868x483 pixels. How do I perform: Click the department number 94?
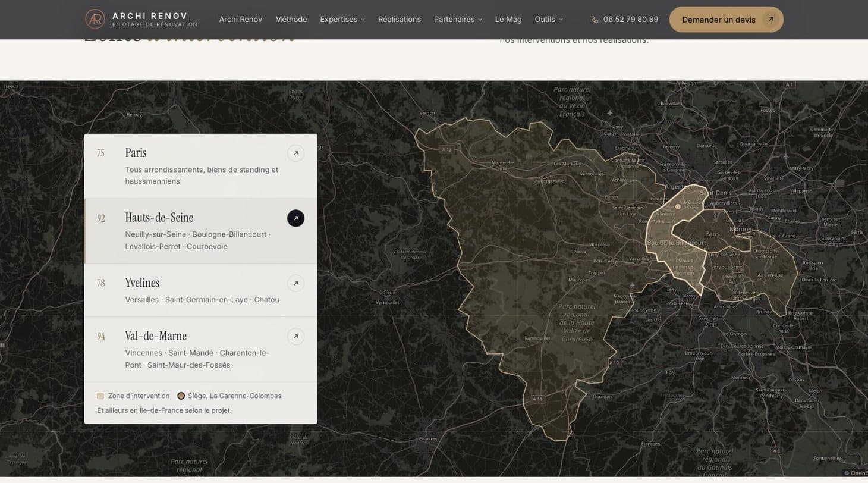click(x=101, y=337)
